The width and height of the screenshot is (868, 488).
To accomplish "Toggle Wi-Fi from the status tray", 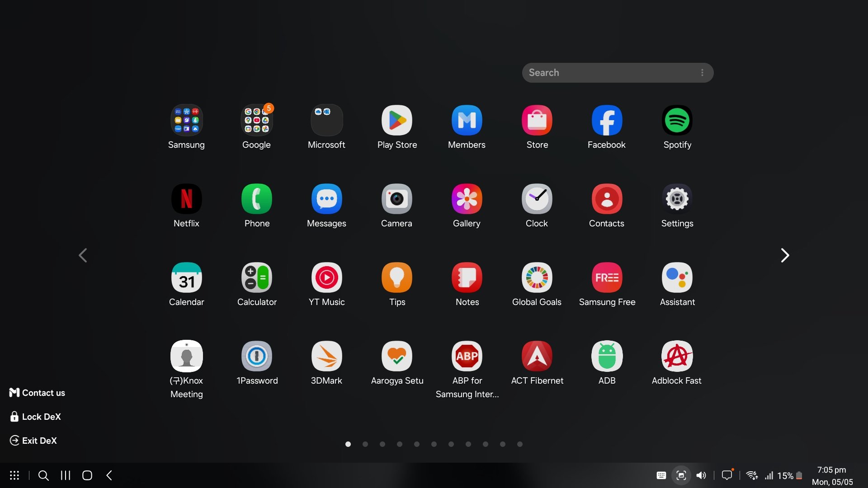I will point(752,475).
